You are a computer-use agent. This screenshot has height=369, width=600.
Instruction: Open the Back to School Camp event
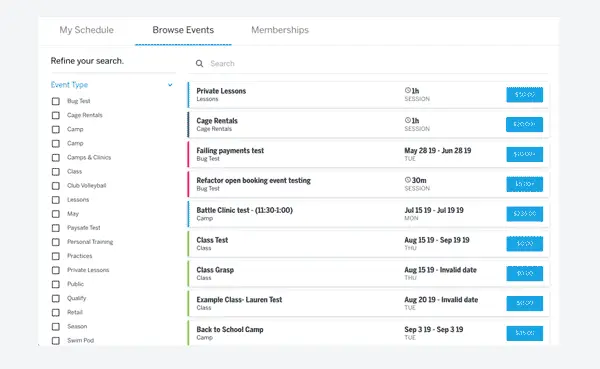(230, 330)
